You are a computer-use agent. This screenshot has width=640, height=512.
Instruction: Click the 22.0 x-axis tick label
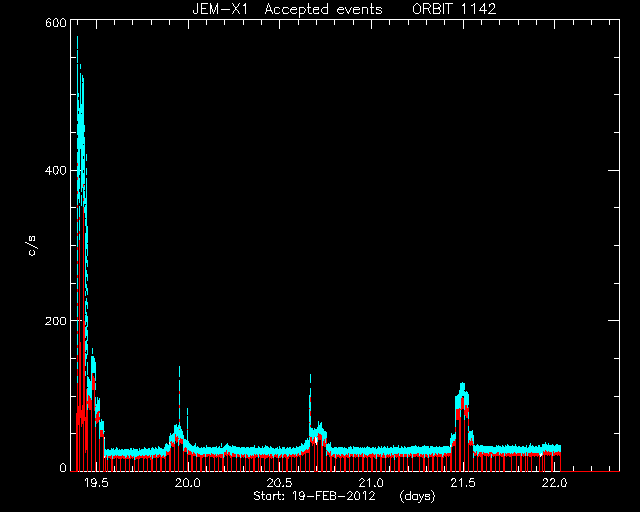tap(554, 483)
